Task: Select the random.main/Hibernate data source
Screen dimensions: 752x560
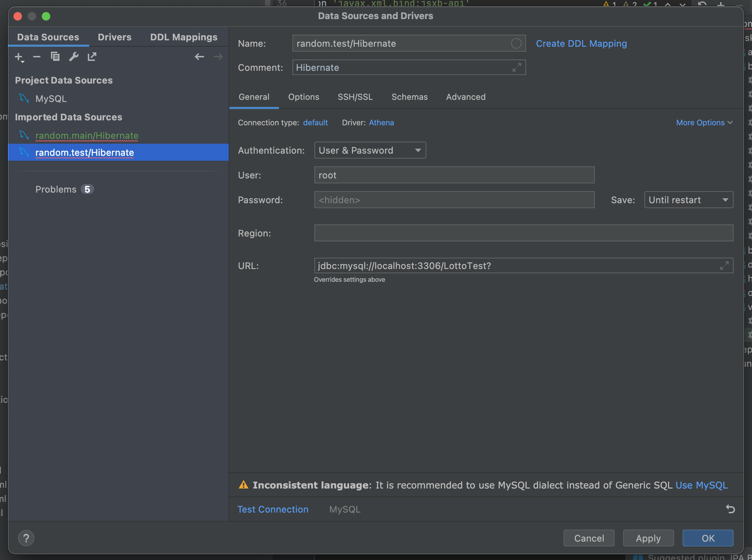Action: click(x=87, y=136)
